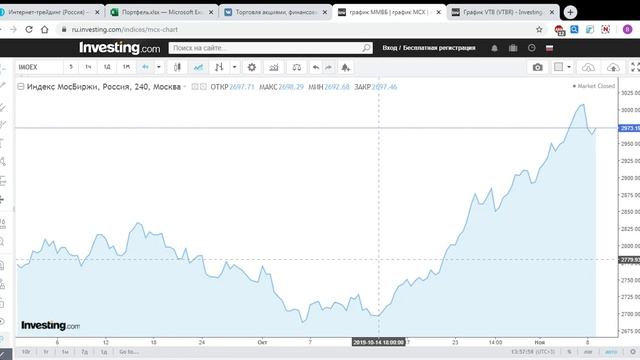Switch to Торговля акциями tab
This screenshot has width=640, height=360.
pos(275,12)
